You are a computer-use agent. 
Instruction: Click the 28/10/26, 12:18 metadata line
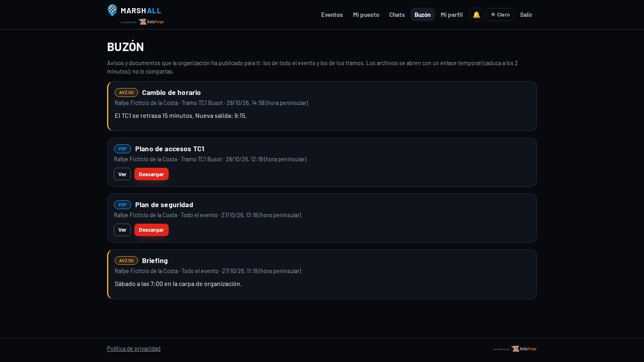coord(210,159)
